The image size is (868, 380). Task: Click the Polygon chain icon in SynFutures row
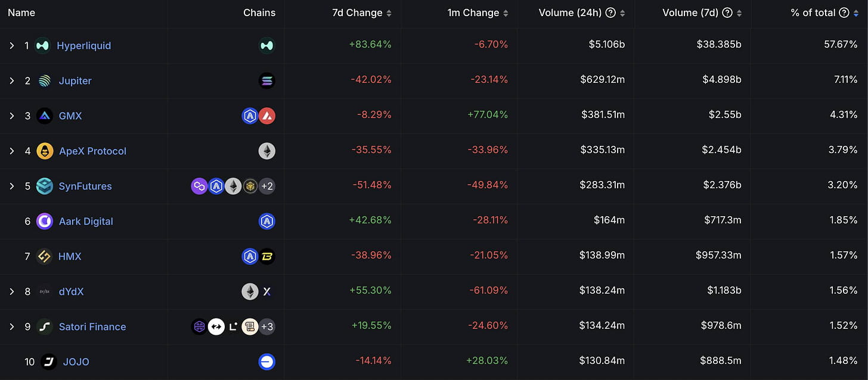tap(199, 186)
